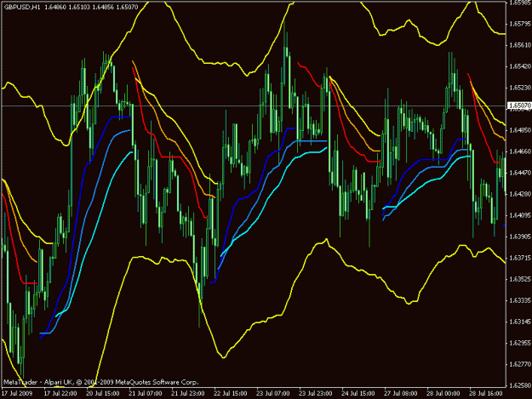This screenshot has height=399, width=532.
Task: Click the 1.62770 price axis value
Action: [x=520, y=364]
